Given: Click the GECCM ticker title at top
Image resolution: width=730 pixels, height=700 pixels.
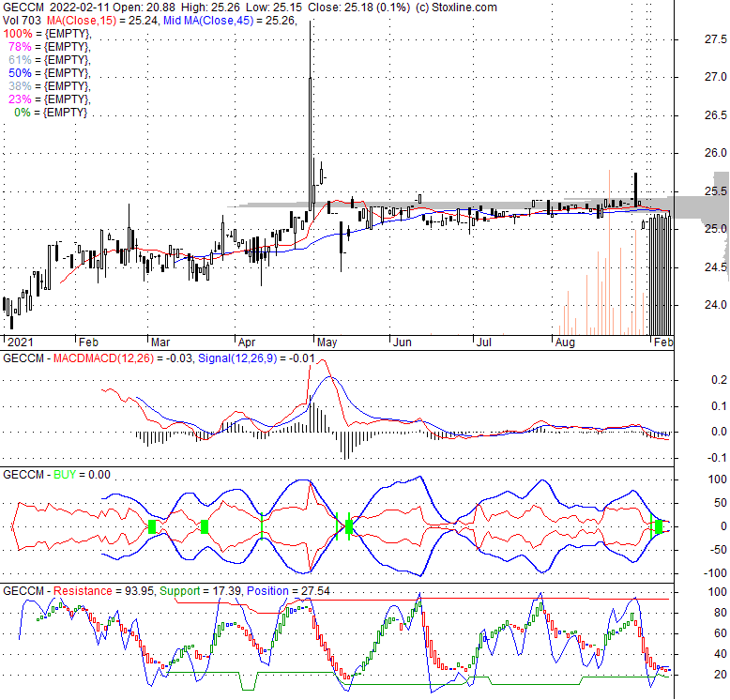Looking at the screenshot, I should pyautogui.click(x=23, y=8).
